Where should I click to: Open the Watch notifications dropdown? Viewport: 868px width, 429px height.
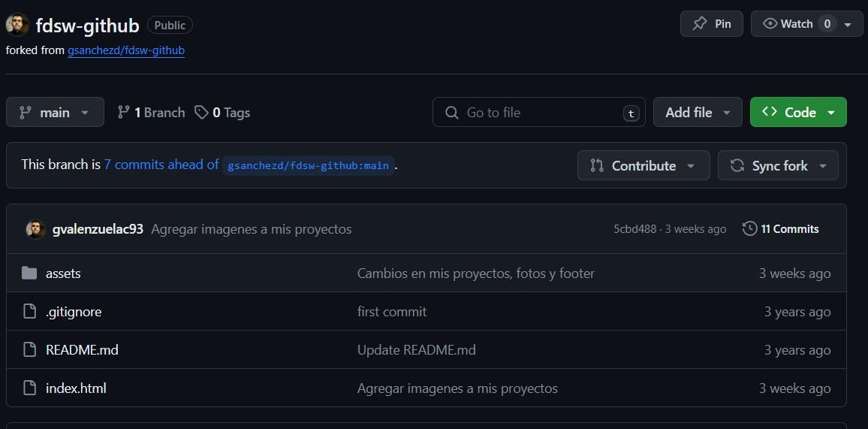[806, 24]
